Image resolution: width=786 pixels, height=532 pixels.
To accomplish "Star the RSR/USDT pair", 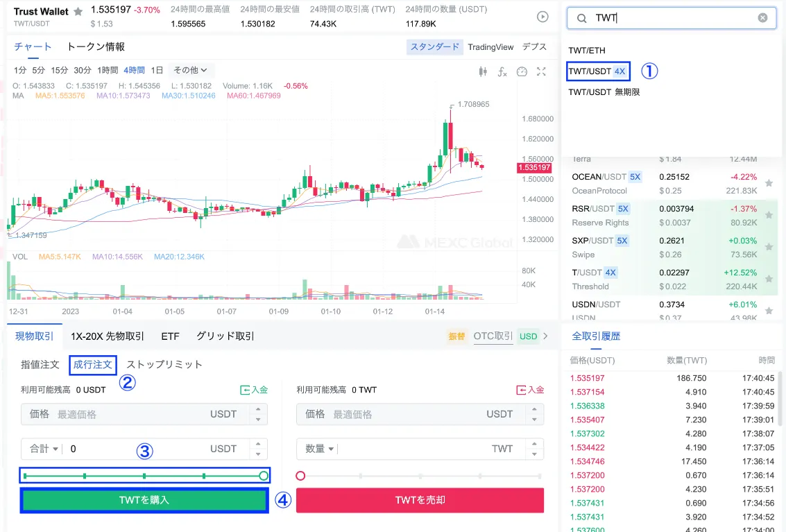I will tap(769, 215).
